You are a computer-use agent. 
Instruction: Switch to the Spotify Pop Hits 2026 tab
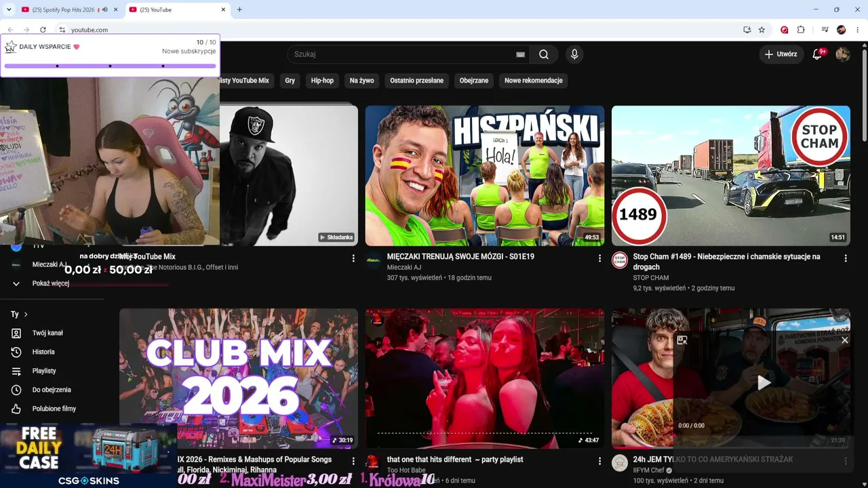pos(63,9)
